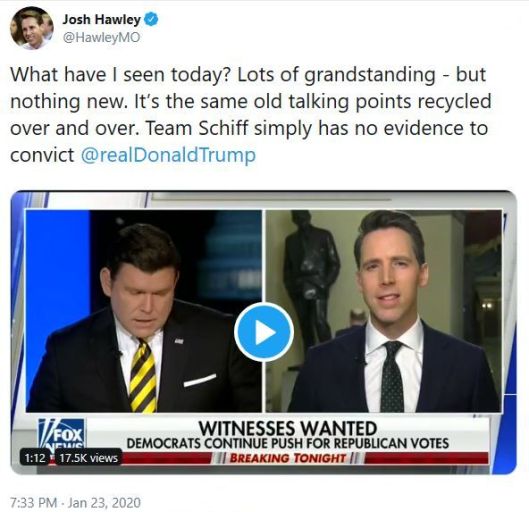Play the embedded Fox News video
The image size is (529, 512).
pos(264,332)
